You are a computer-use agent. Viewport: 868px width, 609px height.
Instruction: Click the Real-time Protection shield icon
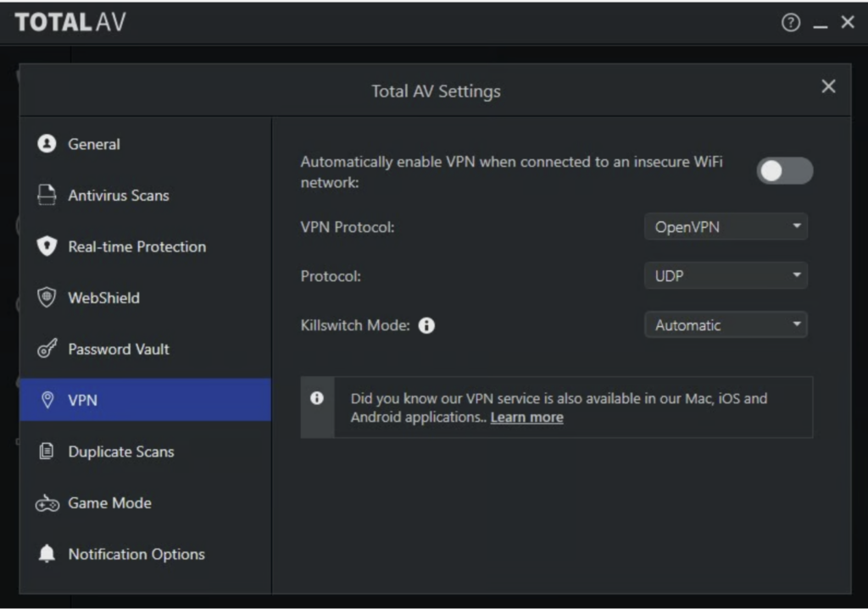[47, 246]
